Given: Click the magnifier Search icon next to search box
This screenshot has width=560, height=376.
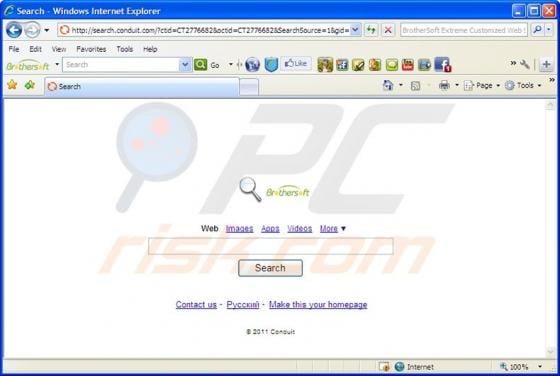Looking at the screenshot, I should 537,30.
